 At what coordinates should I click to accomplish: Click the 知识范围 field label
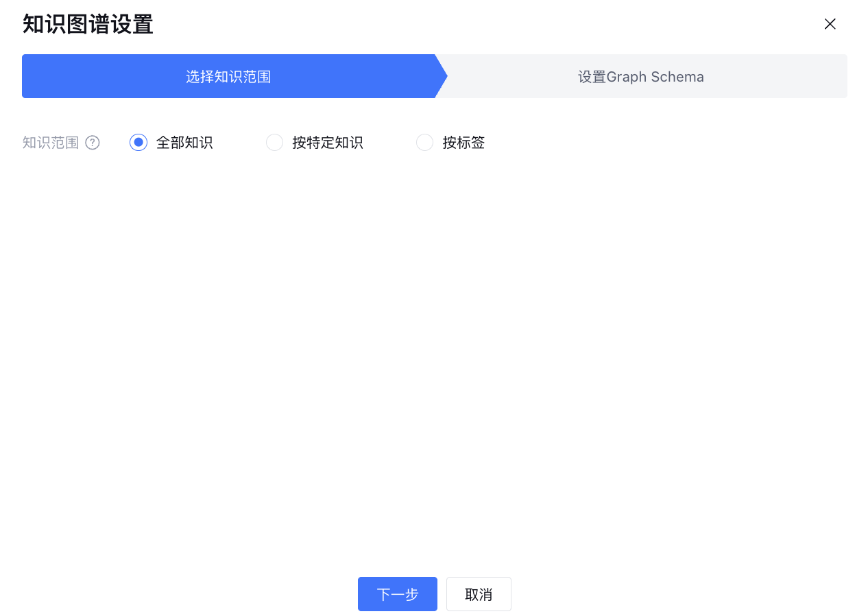click(x=51, y=143)
